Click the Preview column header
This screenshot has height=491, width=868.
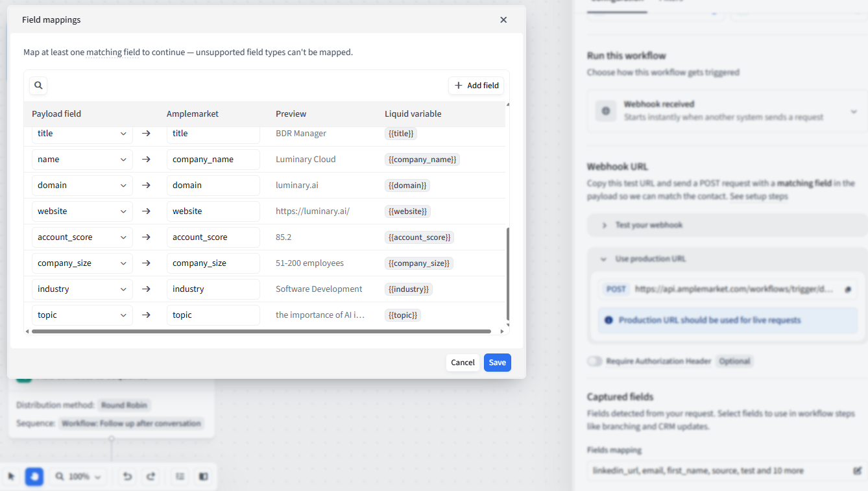point(291,114)
